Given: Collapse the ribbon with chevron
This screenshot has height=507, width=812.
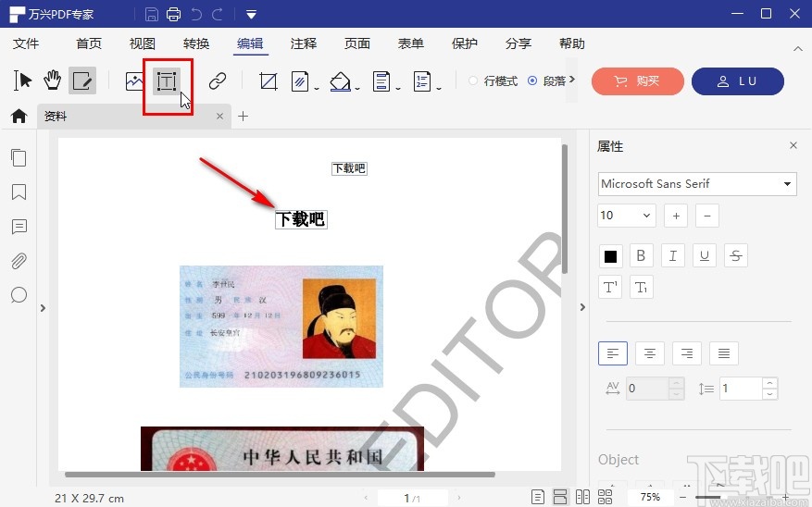Looking at the screenshot, I should pyautogui.click(x=797, y=49).
